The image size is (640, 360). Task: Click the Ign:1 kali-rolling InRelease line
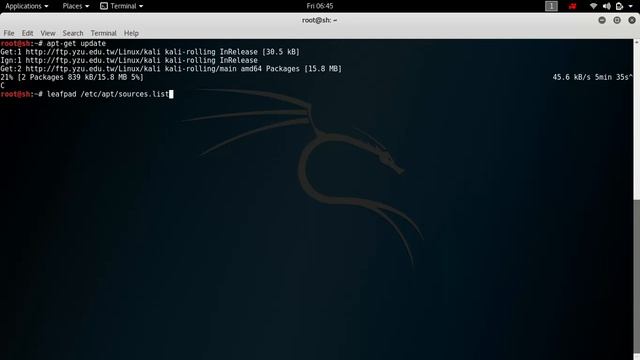click(x=129, y=60)
